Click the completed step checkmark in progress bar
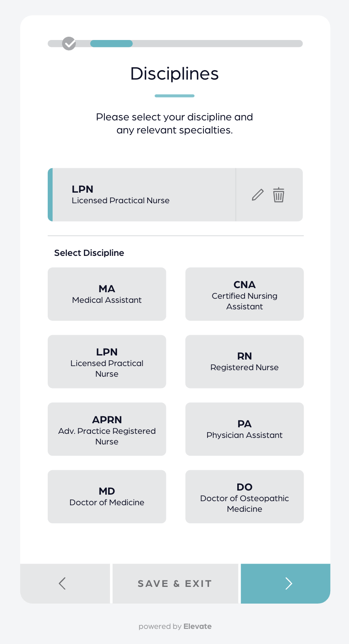This screenshot has width=349, height=644. pos(69,43)
